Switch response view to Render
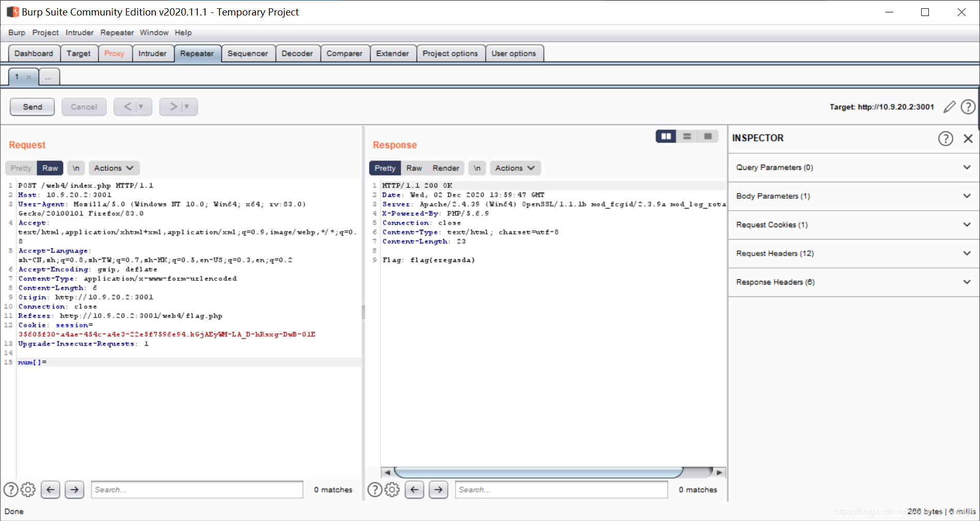Image resolution: width=980 pixels, height=521 pixels. pyautogui.click(x=446, y=168)
